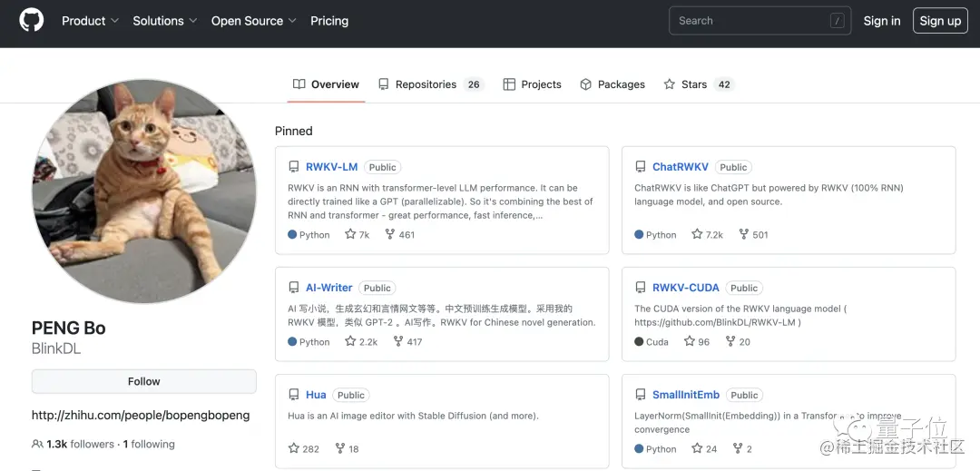Open ChatRWKV forks 501
Image resolution: width=980 pixels, height=471 pixels.
(x=753, y=234)
